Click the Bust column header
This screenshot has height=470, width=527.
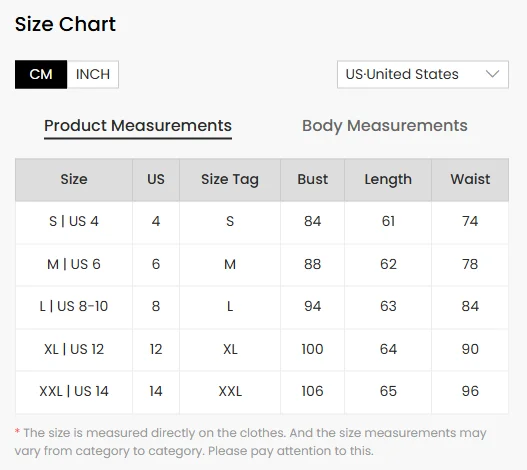(313, 180)
